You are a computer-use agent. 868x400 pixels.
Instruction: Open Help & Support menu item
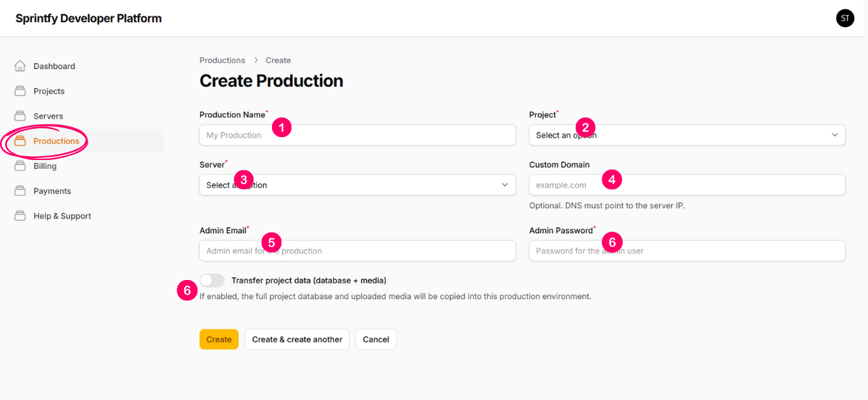pos(62,216)
